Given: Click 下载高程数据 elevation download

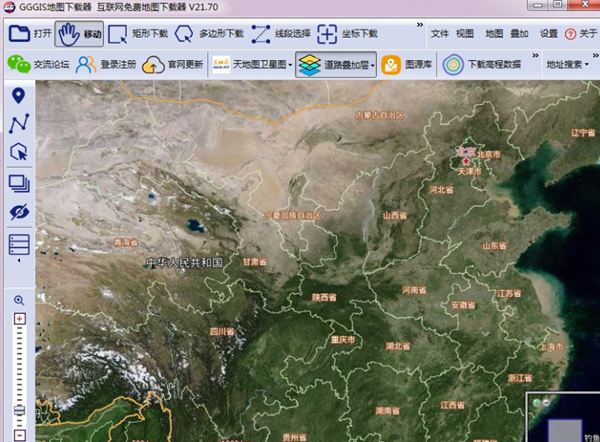Looking at the screenshot, I should pyautogui.click(x=484, y=65).
